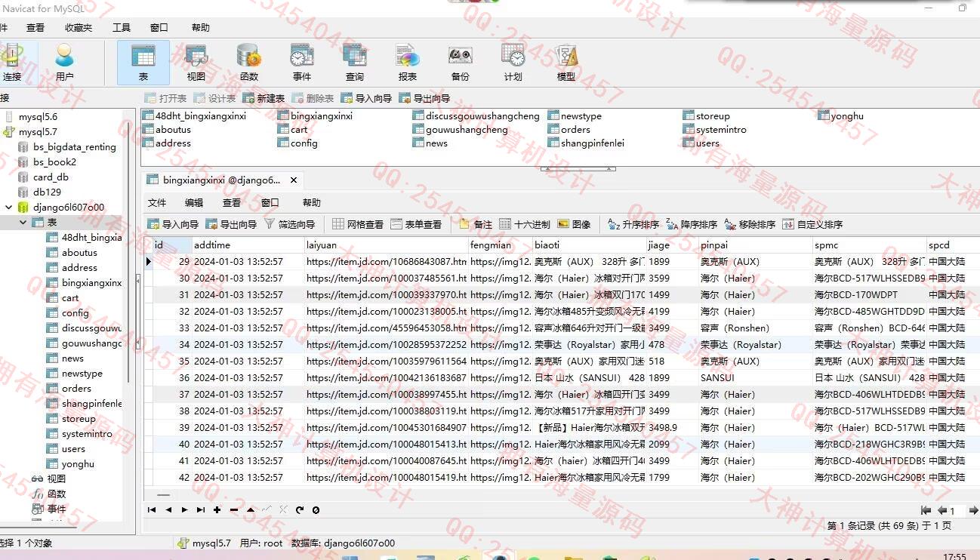Image resolution: width=980 pixels, height=560 pixels.
Task: Switch to 网格查看 grid view
Action: 358,224
